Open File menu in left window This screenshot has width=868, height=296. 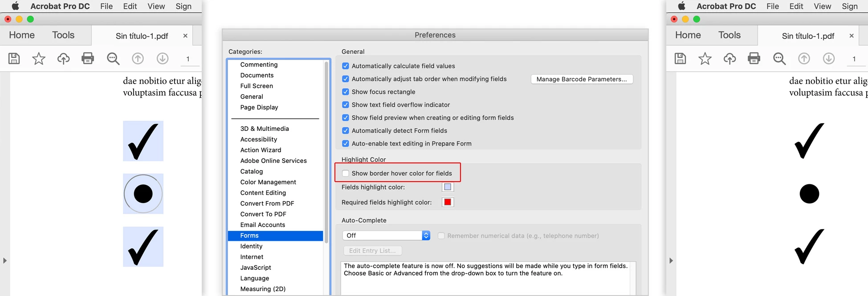[x=106, y=6]
